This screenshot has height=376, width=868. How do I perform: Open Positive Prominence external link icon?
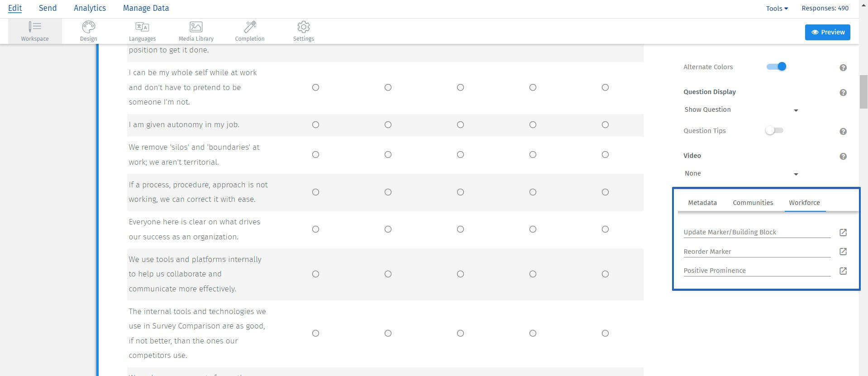tap(843, 271)
